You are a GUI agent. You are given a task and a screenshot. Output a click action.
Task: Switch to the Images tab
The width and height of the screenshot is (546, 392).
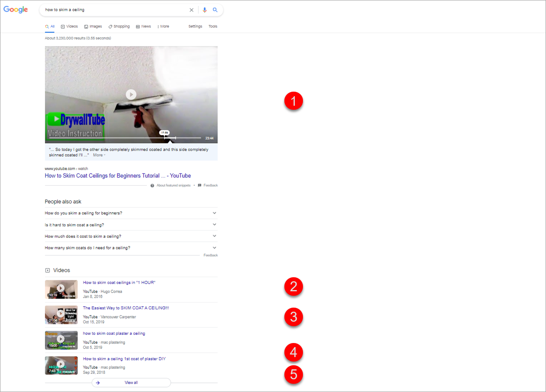(93, 26)
